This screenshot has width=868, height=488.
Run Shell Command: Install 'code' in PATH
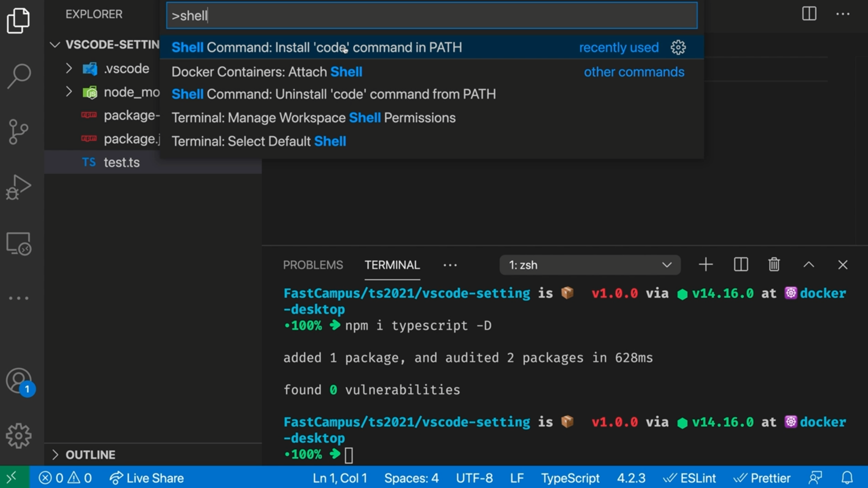(x=317, y=47)
